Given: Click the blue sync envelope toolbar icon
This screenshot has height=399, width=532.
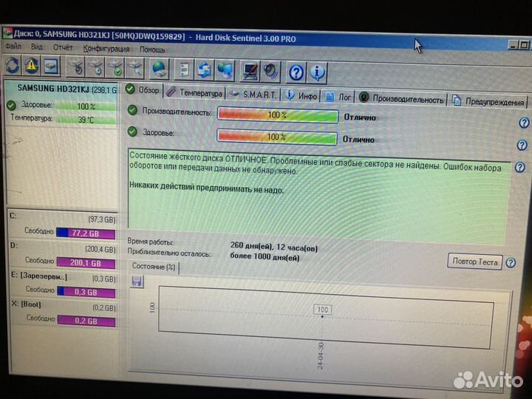Looking at the screenshot, I should (x=204, y=69).
